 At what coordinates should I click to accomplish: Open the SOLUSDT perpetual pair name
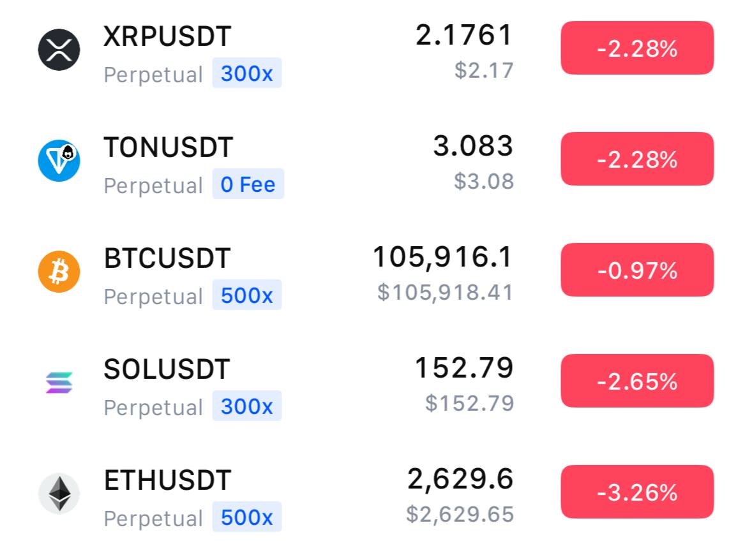pos(167,369)
